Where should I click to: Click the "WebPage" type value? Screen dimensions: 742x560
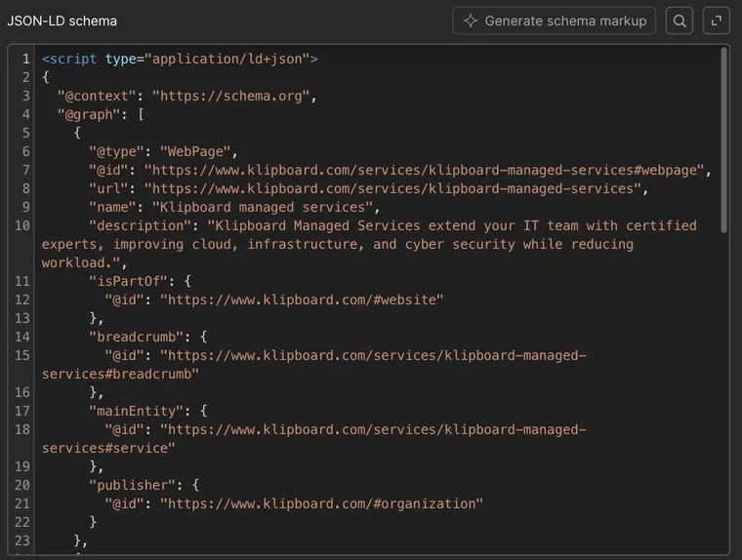pos(195,152)
